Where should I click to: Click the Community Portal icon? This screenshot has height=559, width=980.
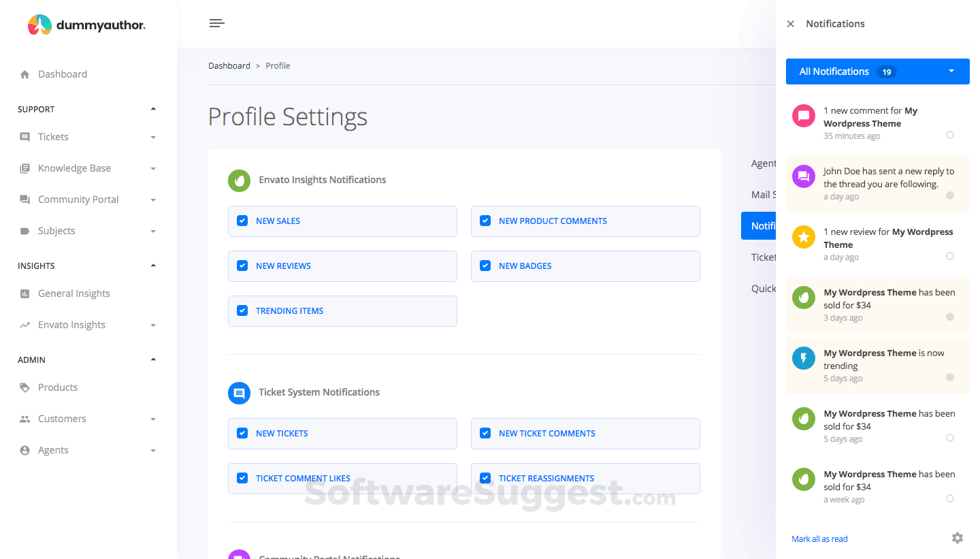point(25,199)
